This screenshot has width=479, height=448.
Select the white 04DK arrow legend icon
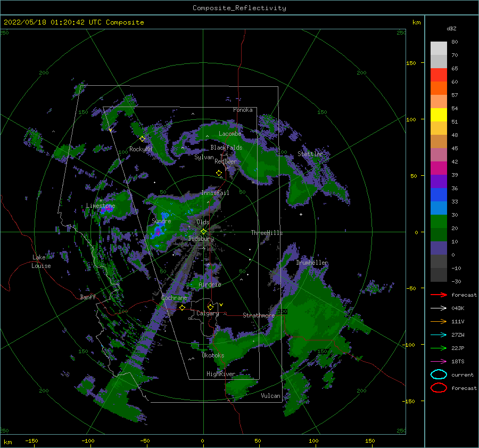pyautogui.click(x=439, y=308)
